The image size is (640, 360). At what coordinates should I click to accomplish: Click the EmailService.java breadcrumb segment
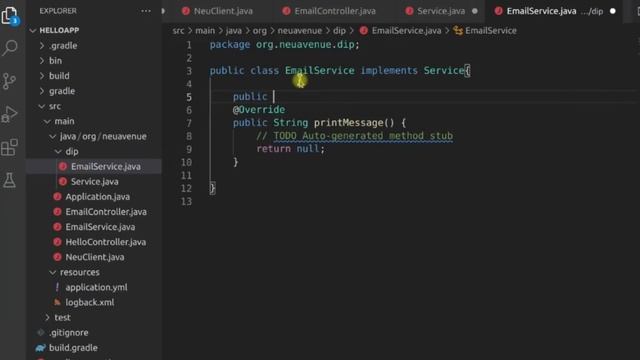tap(406, 31)
